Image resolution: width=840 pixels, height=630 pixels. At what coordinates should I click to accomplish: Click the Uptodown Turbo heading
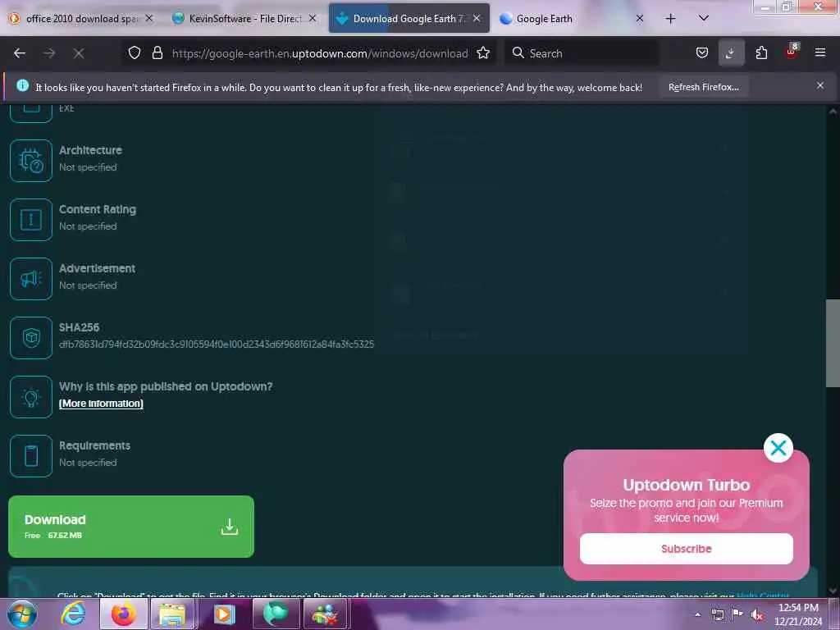click(x=687, y=485)
